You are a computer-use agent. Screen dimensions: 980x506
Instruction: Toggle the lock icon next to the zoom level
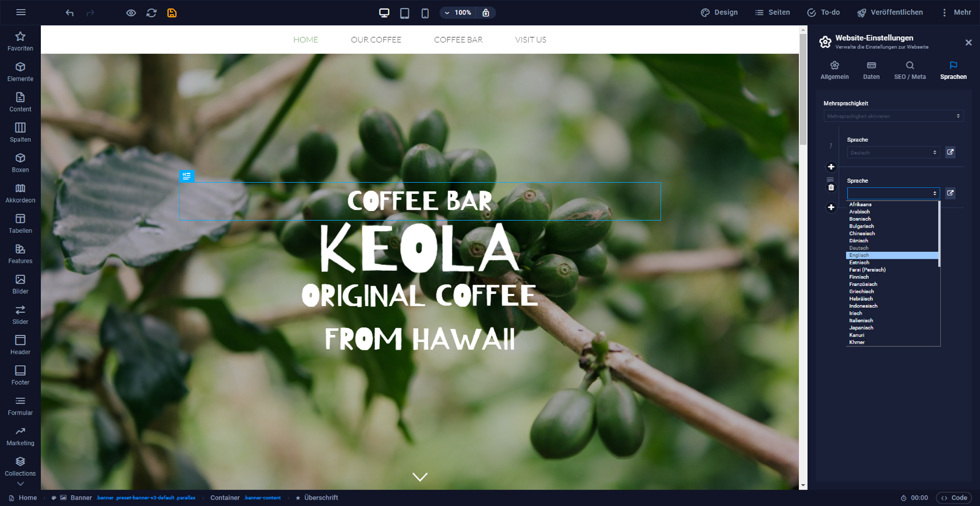(486, 12)
